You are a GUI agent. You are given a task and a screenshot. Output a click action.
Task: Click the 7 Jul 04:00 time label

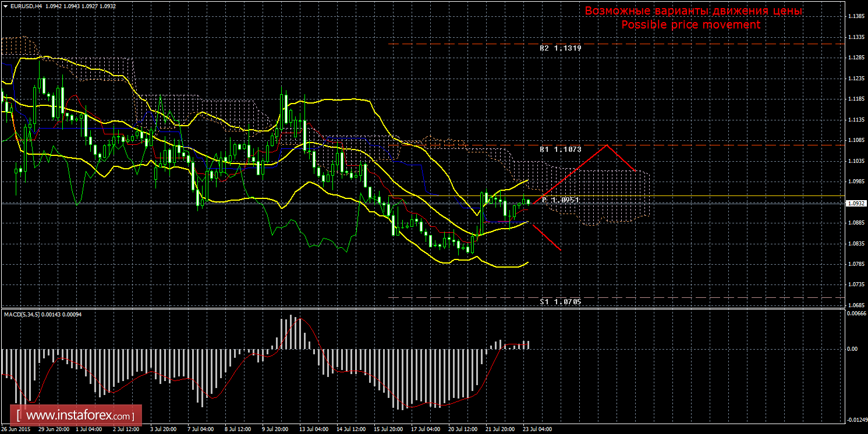200,429
